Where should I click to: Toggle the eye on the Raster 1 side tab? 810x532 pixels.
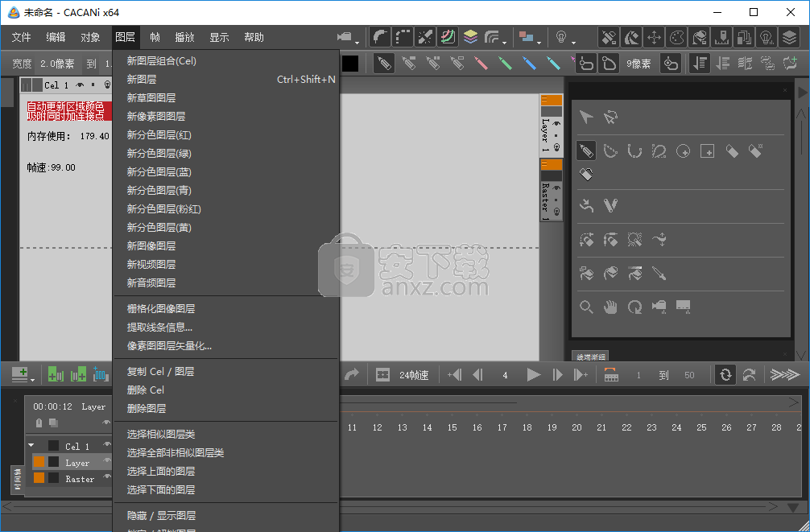556,188
